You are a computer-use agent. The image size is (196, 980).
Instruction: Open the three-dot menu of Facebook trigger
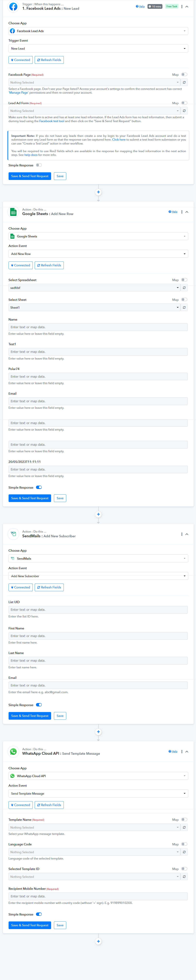[x=182, y=7]
